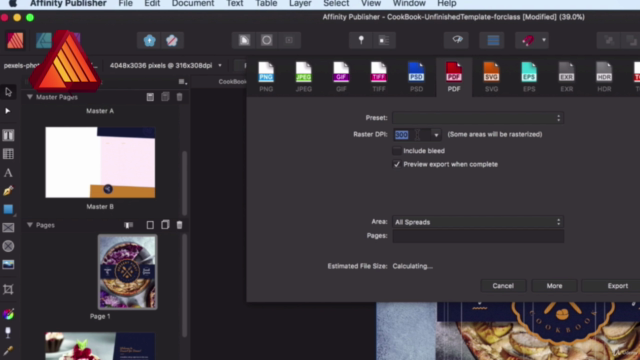This screenshot has width=640, height=360.
Task: Delete selected page in Pages section
Action: pyautogui.click(x=180, y=225)
